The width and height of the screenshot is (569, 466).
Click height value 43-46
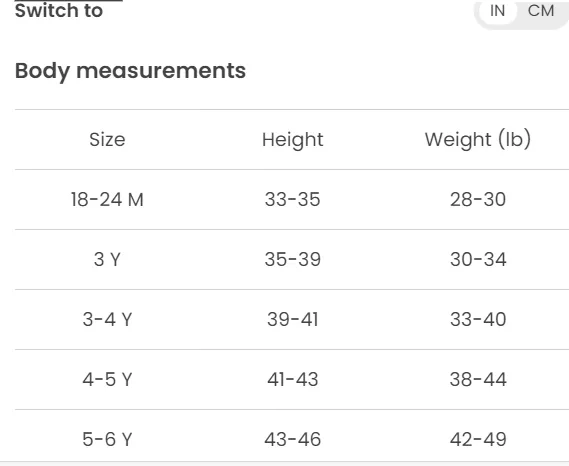[x=292, y=439]
